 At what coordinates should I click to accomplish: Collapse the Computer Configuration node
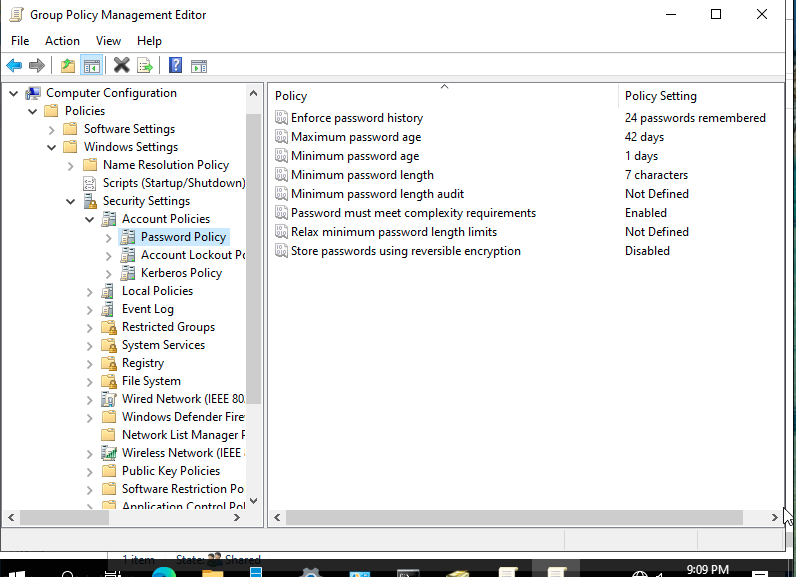(14, 93)
